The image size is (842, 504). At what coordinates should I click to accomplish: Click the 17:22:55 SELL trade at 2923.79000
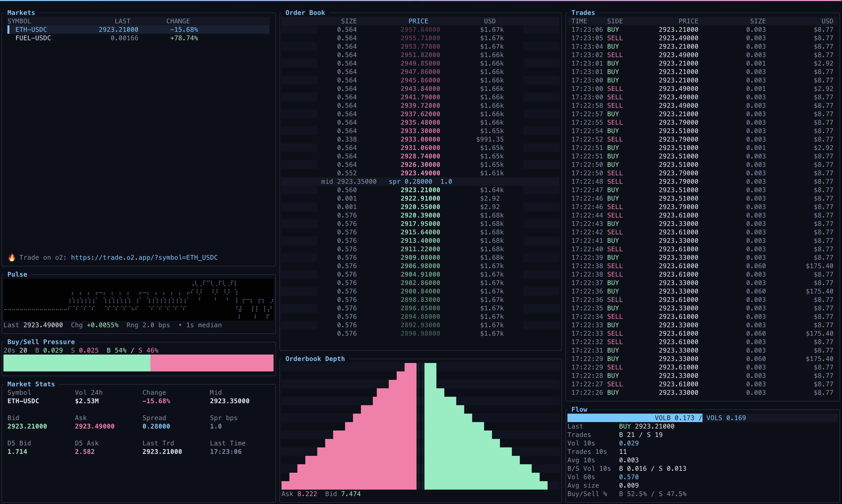(702, 122)
